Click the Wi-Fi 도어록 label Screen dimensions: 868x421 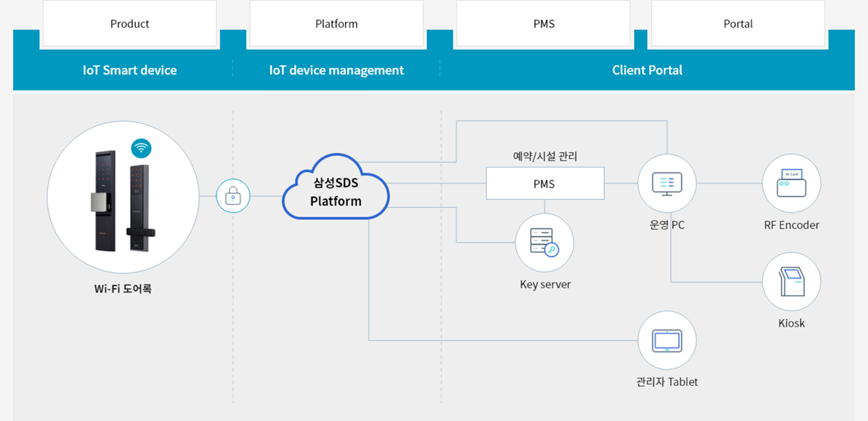pos(123,289)
